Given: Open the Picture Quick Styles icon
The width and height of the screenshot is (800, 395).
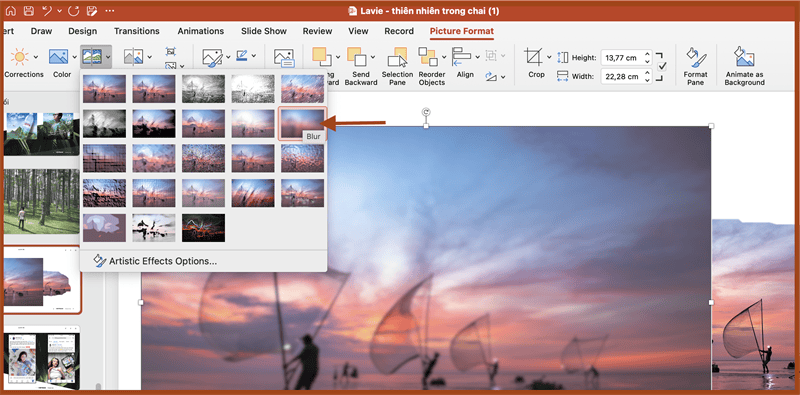Looking at the screenshot, I should click(213, 57).
